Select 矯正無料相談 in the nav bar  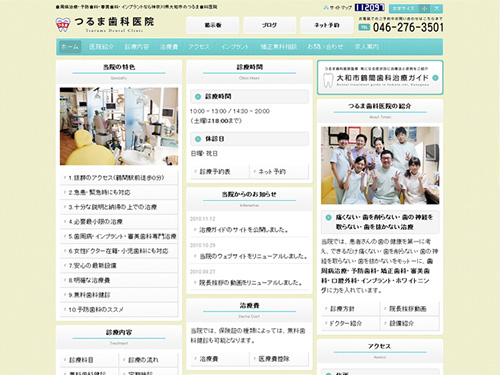tap(279, 47)
